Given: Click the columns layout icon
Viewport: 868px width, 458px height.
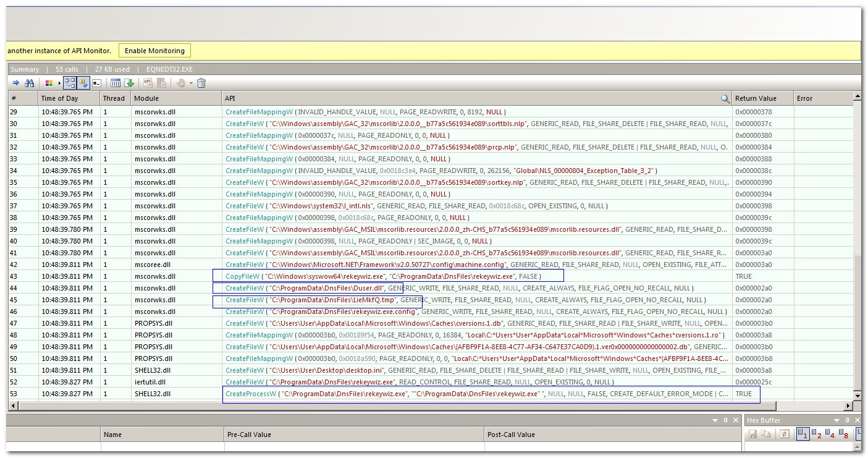Looking at the screenshot, I should tap(115, 83).
